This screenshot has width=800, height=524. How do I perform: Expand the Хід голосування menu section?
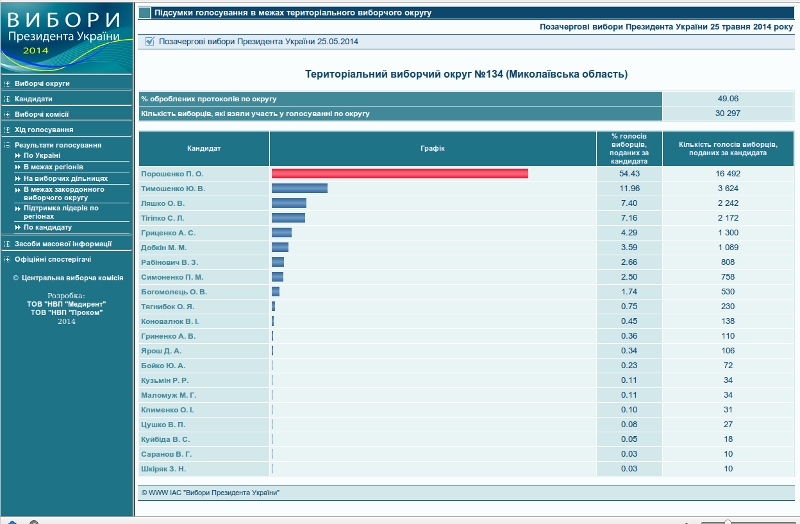point(7,130)
